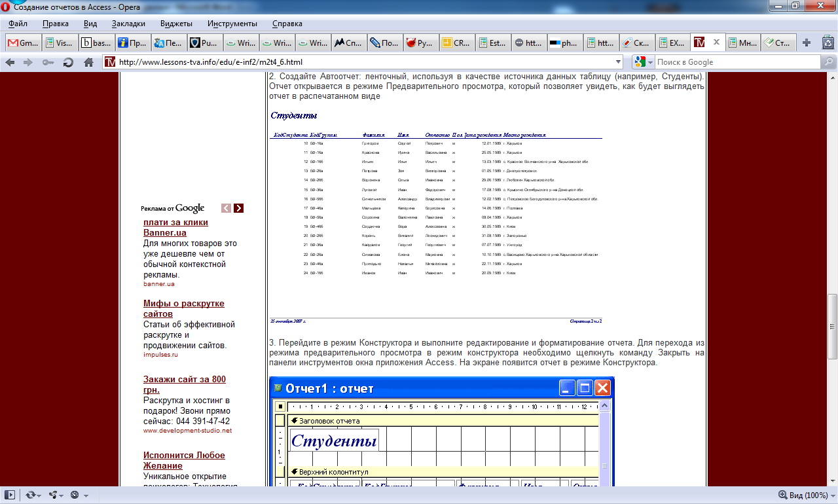Close the active tab
The width and height of the screenshot is (838, 504).
point(716,43)
